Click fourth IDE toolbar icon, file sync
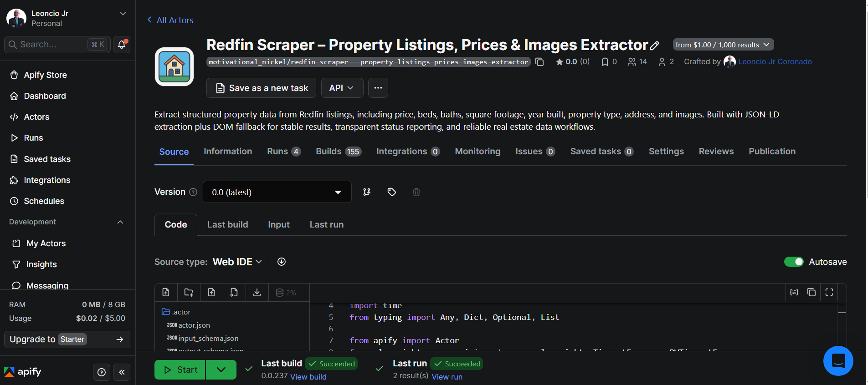Viewport: 868px width, 385px height. (x=234, y=292)
